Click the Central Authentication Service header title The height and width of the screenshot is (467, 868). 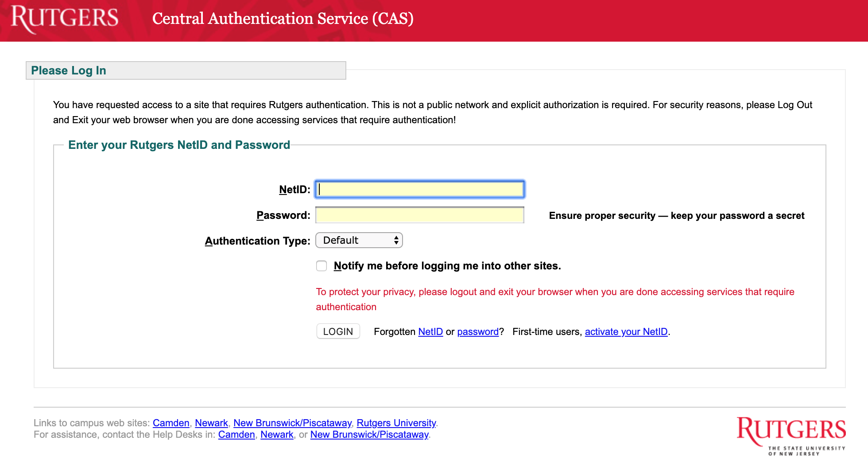coord(283,19)
